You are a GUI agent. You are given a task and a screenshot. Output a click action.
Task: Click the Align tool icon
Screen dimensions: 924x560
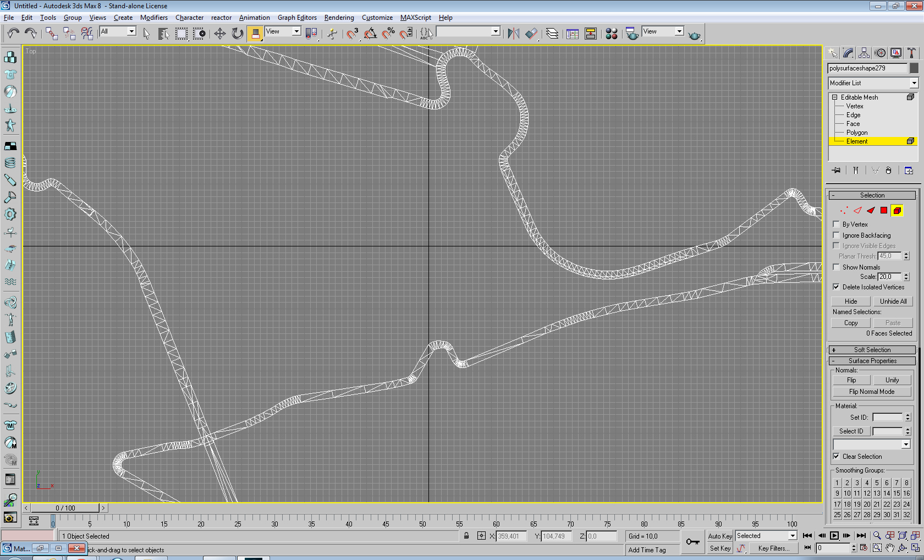531,34
